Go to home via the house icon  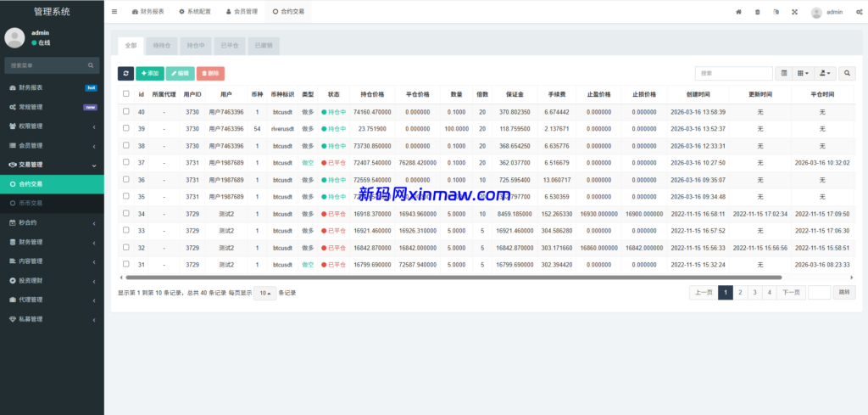pos(738,12)
